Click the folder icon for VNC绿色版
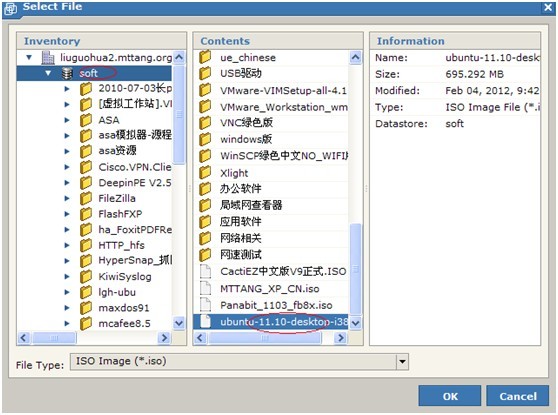 pos(205,123)
